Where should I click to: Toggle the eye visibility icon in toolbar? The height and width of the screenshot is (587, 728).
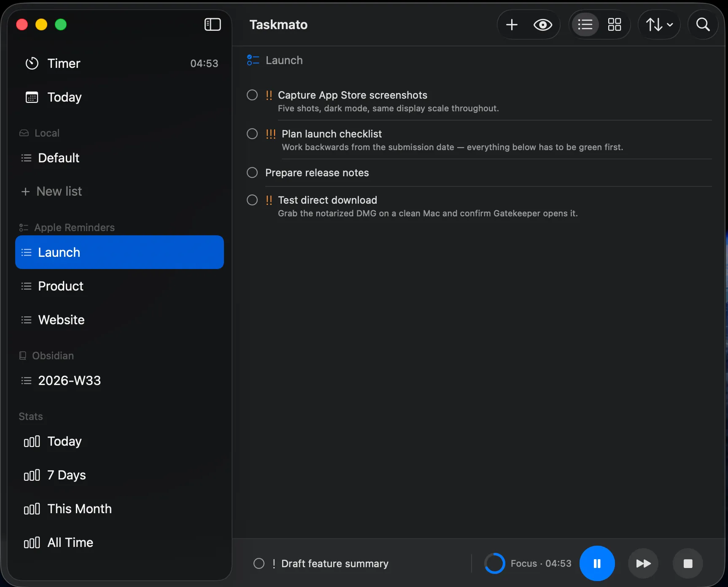[543, 25]
